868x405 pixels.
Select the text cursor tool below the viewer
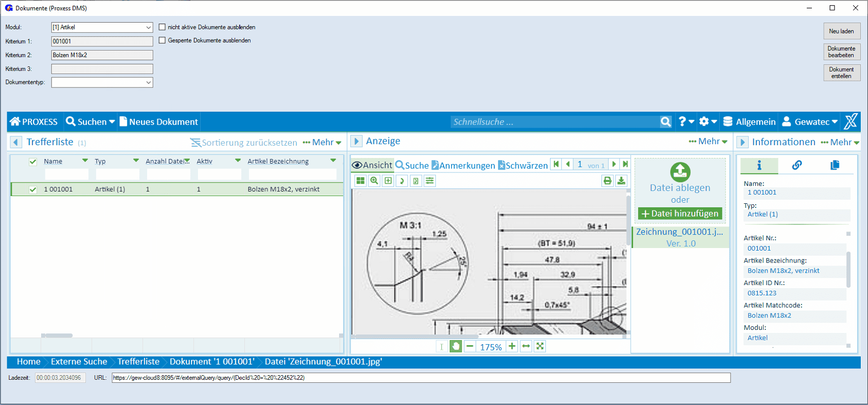tap(441, 346)
